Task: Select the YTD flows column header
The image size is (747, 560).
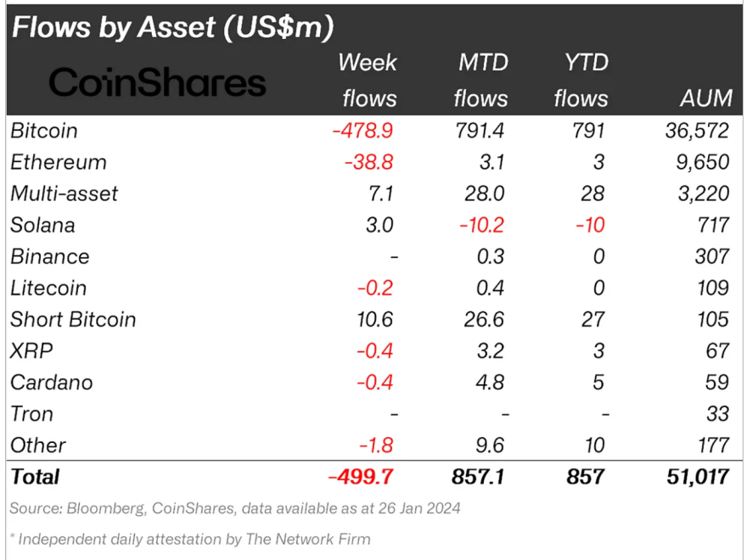Action: (x=581, y=81)
